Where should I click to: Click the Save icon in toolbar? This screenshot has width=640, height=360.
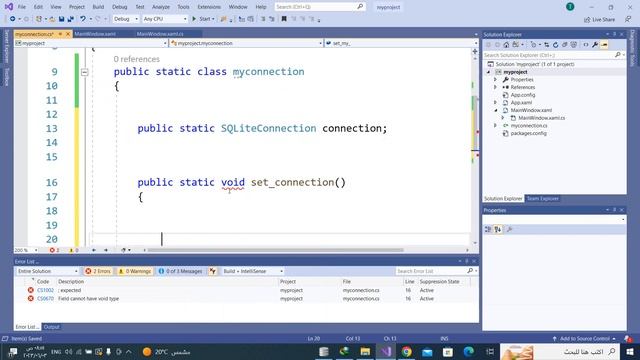(x=61, y=19)
